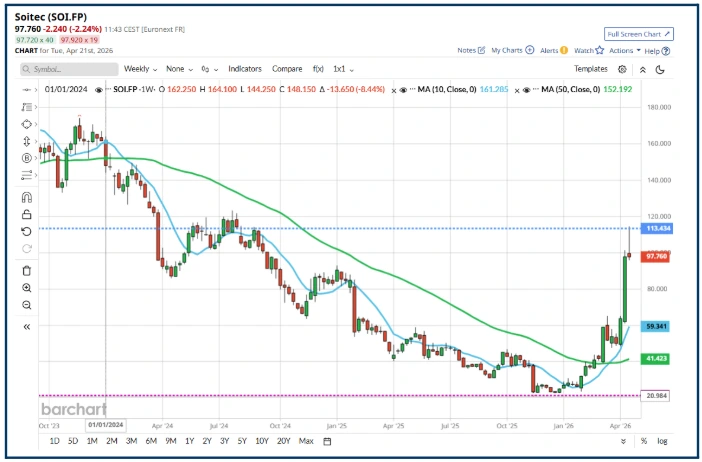Viewport: 702px width, 462px height.
Task: Remove the MA (10, Close, 0) indicator
Action: (x=394, y=90)
